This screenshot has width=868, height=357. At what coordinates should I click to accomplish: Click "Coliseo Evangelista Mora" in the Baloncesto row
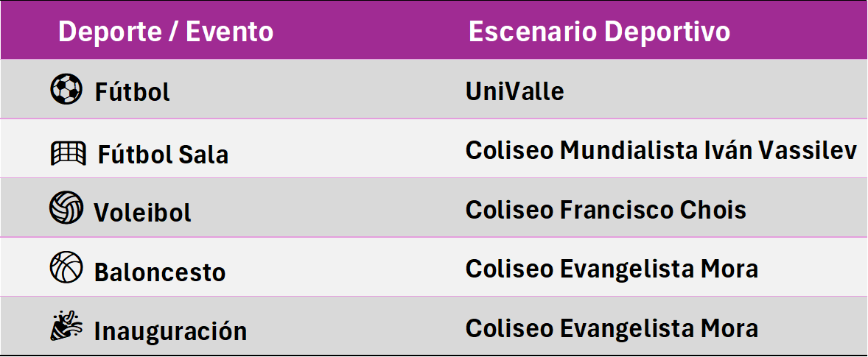[x=612, y=269]
